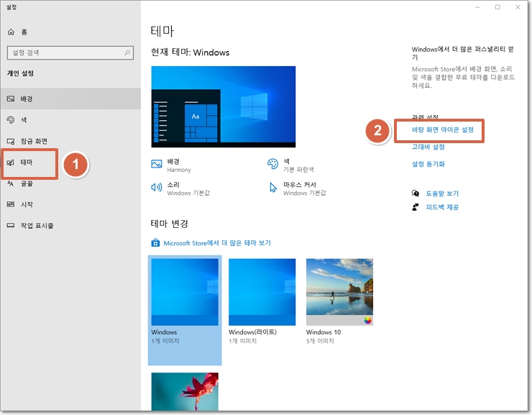Click the 색 color palette icon under preview
The height and width of the screenshot is (415, 532).
point(272,164)
